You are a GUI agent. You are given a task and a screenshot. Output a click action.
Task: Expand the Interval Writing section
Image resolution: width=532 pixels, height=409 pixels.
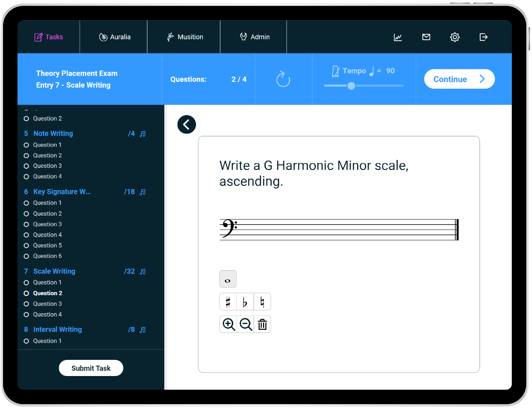tap(57, 329)
